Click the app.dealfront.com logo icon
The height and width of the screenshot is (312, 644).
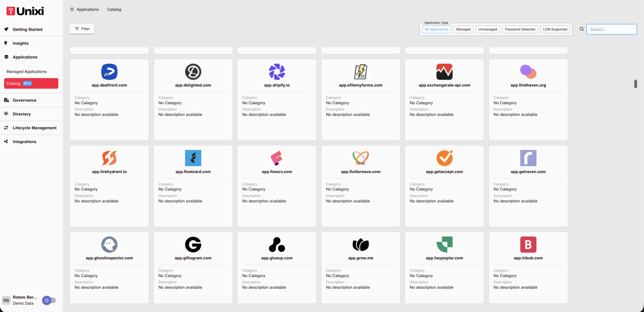point(109,72)
